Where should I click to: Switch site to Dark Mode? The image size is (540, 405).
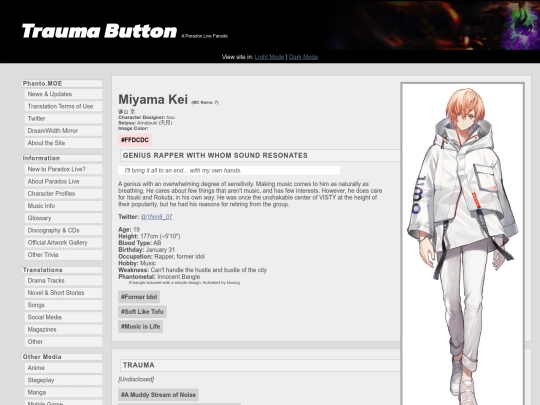click(303, 57)
